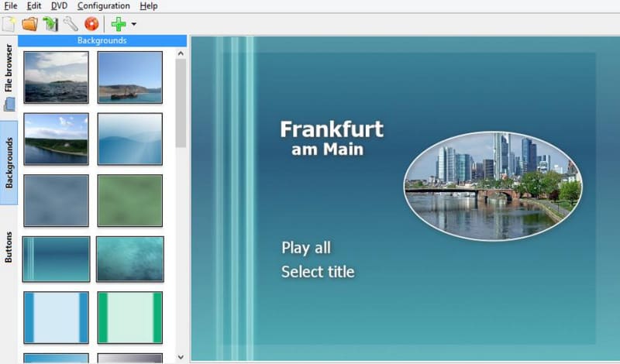Switch to the File browser side tab
620x364 pixels.
tap(9, 70)
